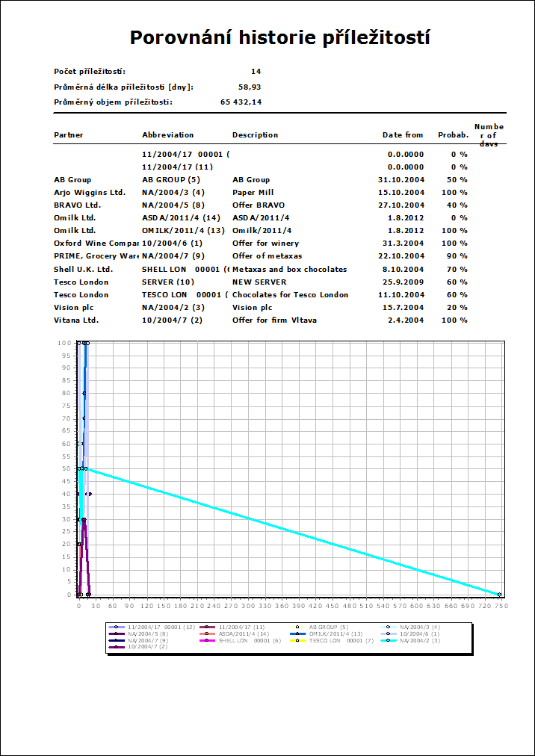535x756 pixels.
Task: Click date 15.7.2004
Action: point(403,307)
